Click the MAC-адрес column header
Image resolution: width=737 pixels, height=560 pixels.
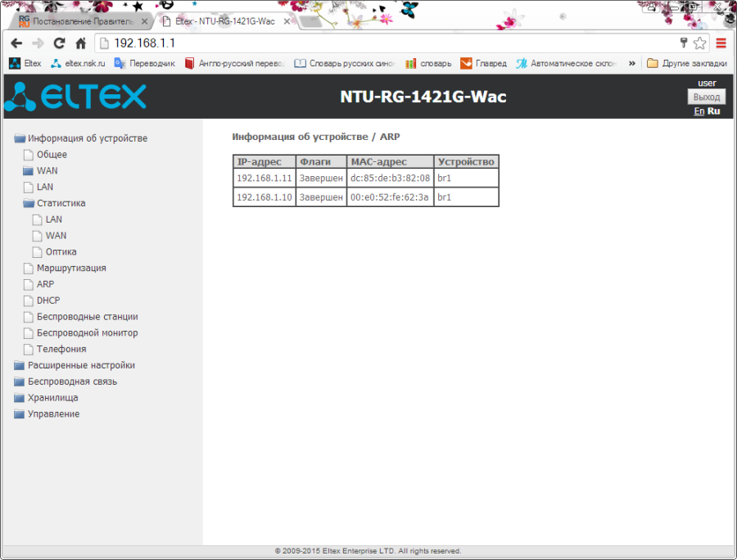pyautogui.click(x=390, y=161)
